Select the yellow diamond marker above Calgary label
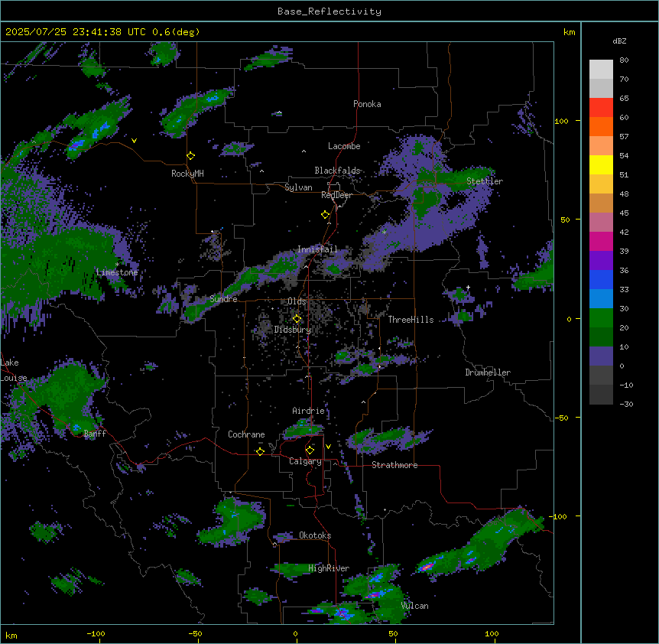 pyautogui.click(x=310, y=450)
